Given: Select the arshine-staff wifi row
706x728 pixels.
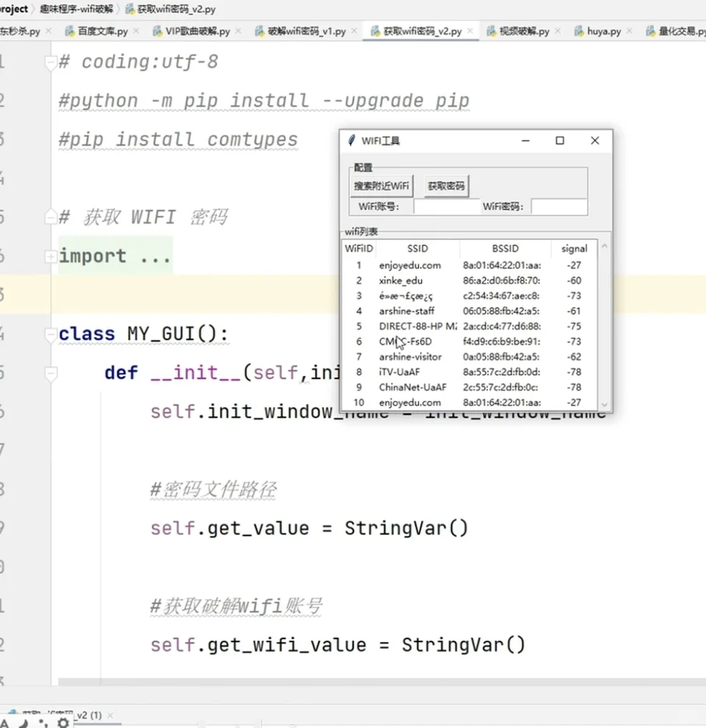Looking at the screenshot, I should [469, 311].
